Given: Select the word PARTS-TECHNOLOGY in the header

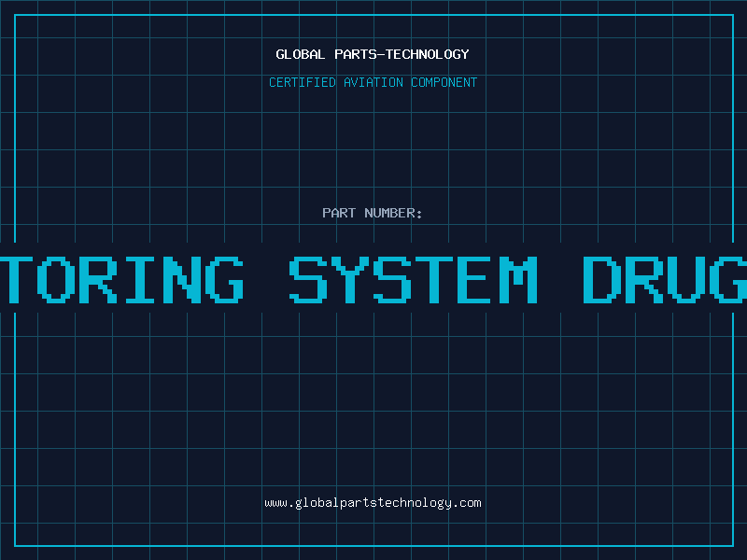Looking at the screenshot, I should (x=402, y=54).
